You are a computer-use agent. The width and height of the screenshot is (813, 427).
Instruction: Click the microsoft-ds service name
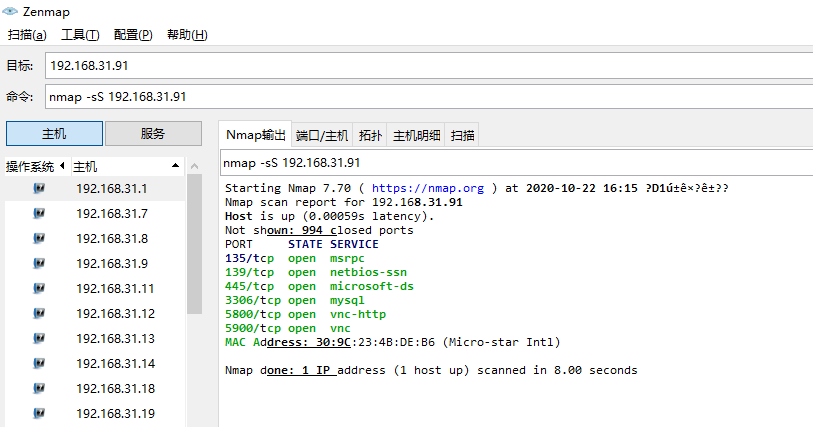tap(372, 286)
